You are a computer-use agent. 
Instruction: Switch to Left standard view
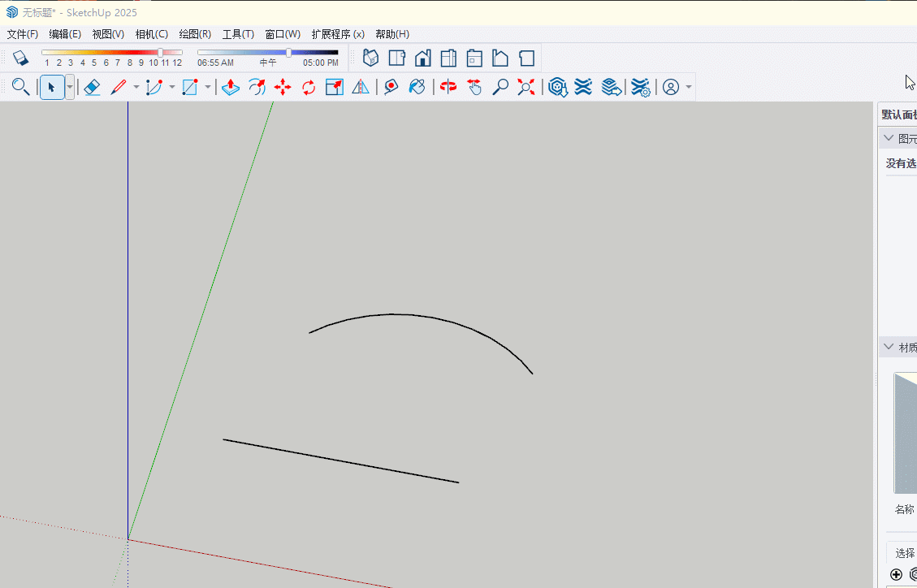point(500,58)
